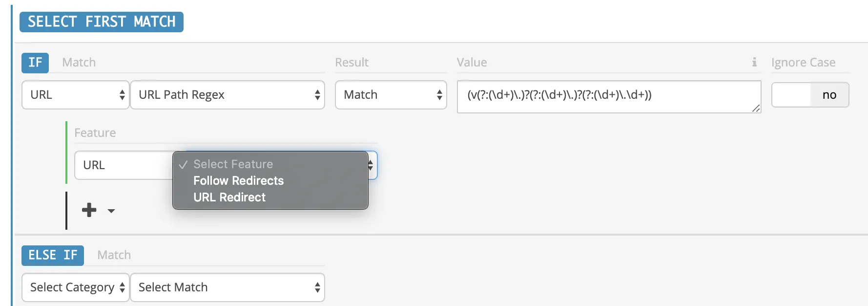Choose Follow Redirects from the feature list
The image size is (868, 306).
[238, 181]
